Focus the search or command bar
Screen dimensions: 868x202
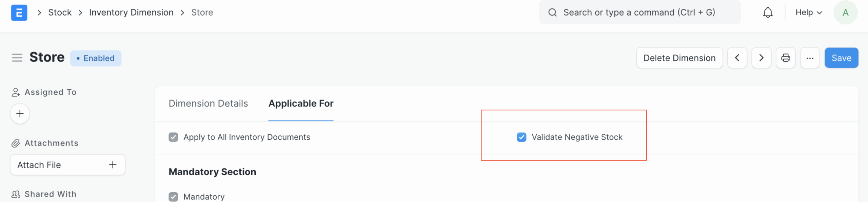click(x=639, y=13)
